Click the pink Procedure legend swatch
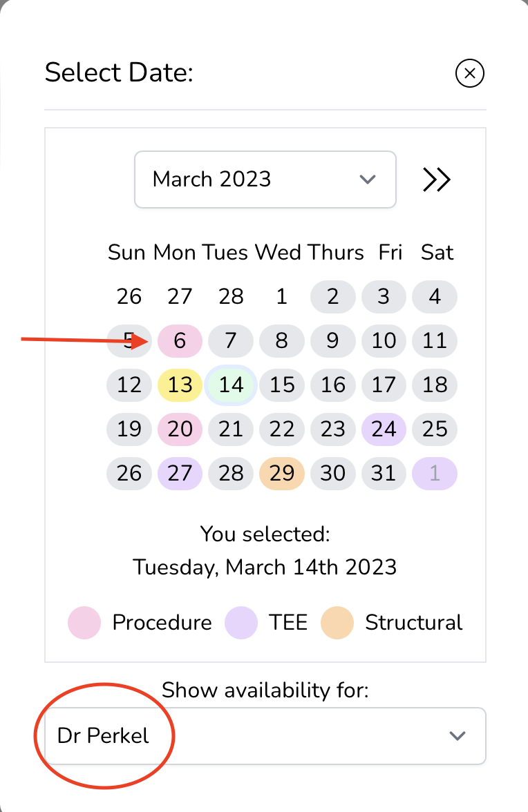This screenshot has height=812, width=528. pyautogui.click(x=84, y=622)
